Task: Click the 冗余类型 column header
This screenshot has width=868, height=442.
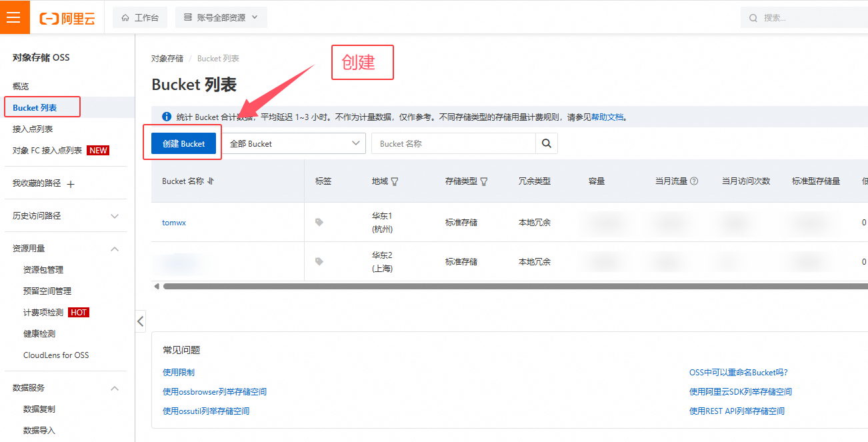Action: 535,181
